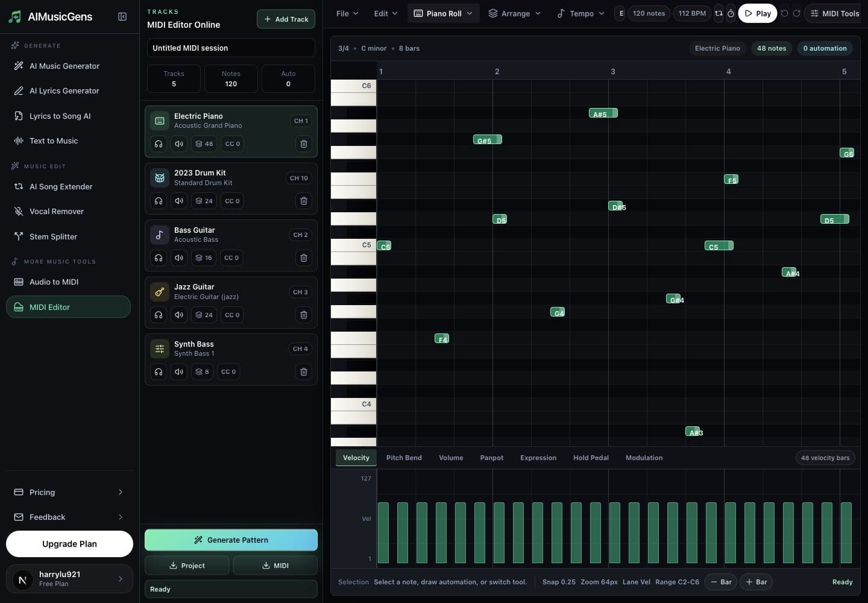Export using the MIDI download button
The image size is (868, 603).
point(275,566)
